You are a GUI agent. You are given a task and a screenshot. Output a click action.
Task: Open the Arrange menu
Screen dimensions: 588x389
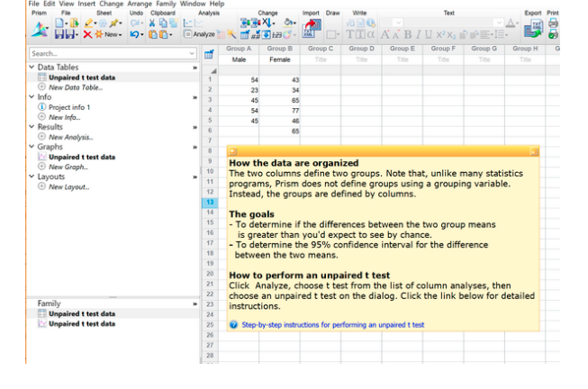pyautogui.click(x=140, y=4)
